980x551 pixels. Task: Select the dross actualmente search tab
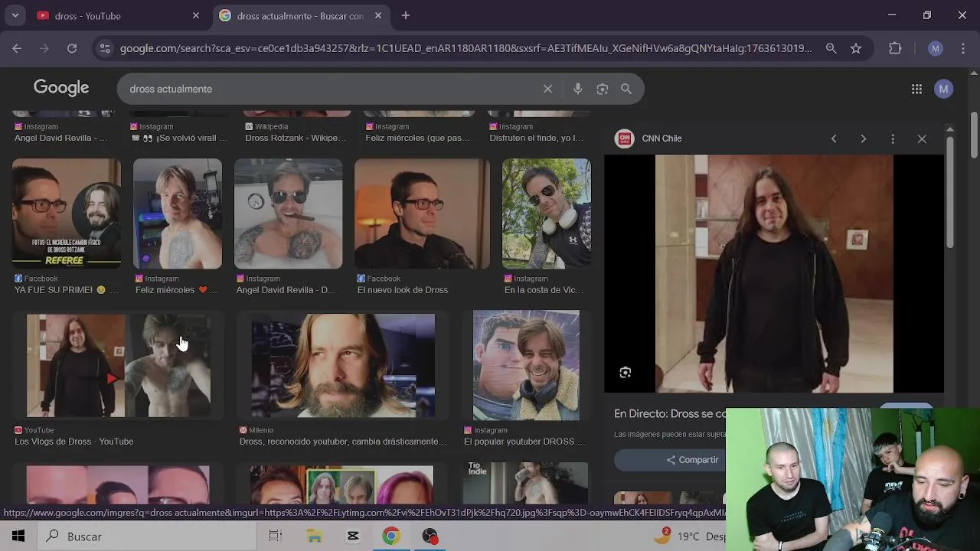[300, 15]
